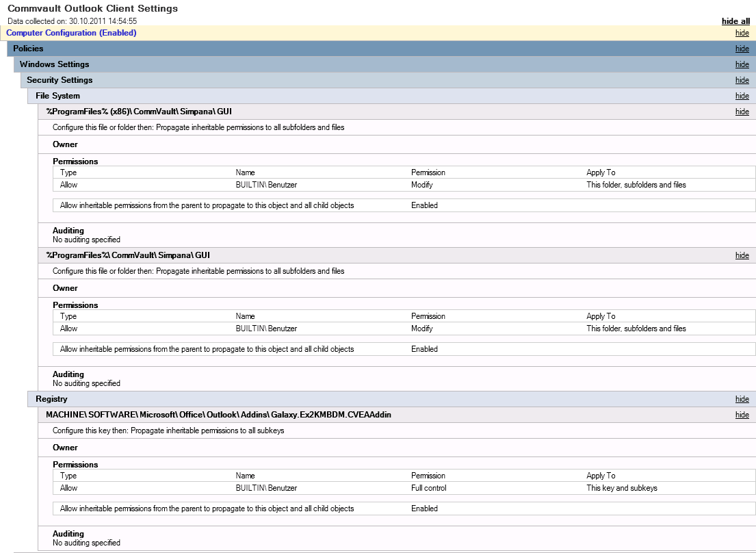Viewport: 756px width, 553px height.
Task: Click the data collected timestamp 30.10.2011
Action: [73, 21]
